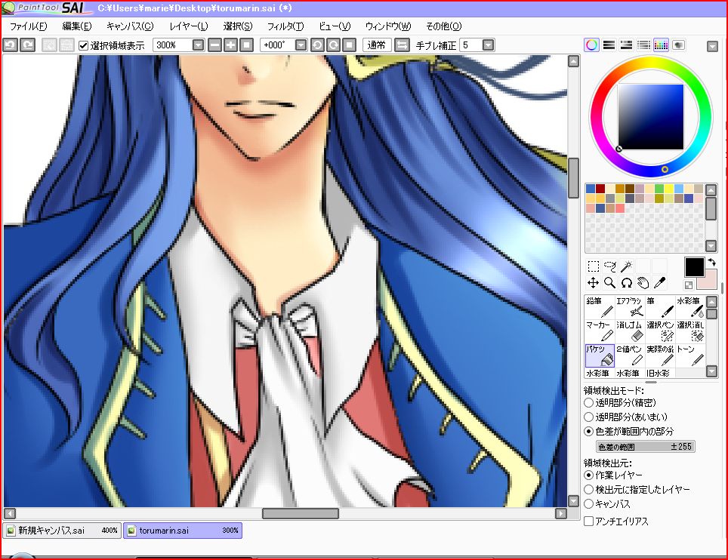Toggle the transparent color checker icon
The width and height of the screenshot is (728, 560).
click(689, 285)
